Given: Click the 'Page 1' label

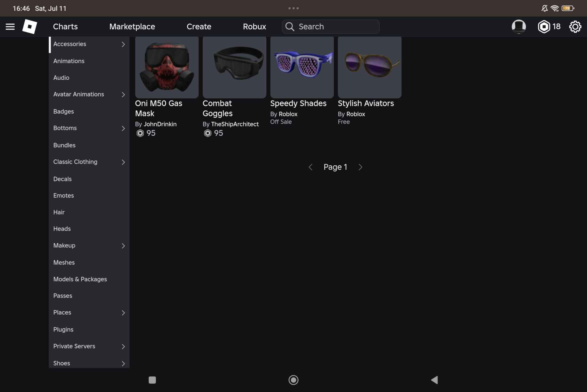Looking at the screenshot, I should click(x=335, y=167).
